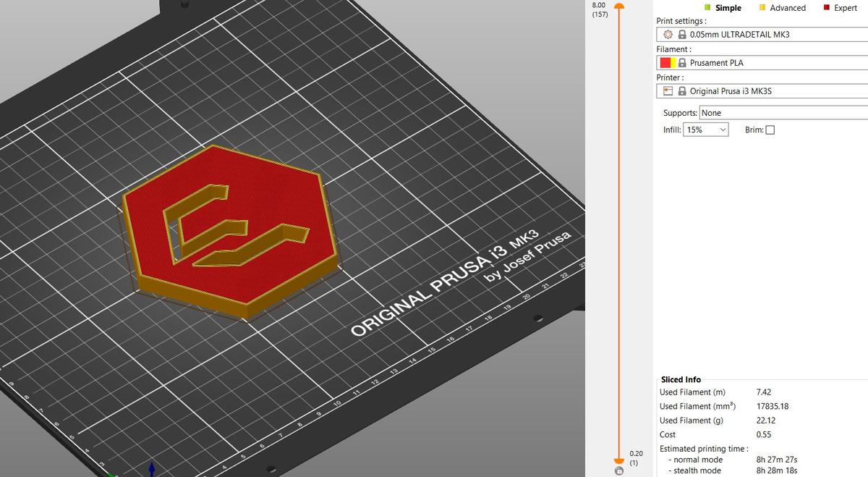Switch to Expert mode
The width and height of the screenshot is (868, 477).
(840, 8)
